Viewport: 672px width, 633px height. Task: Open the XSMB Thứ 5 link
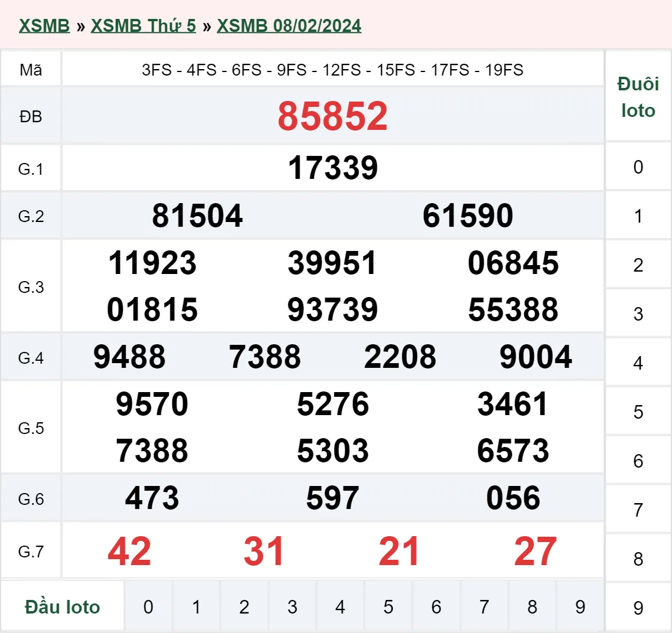143,25
